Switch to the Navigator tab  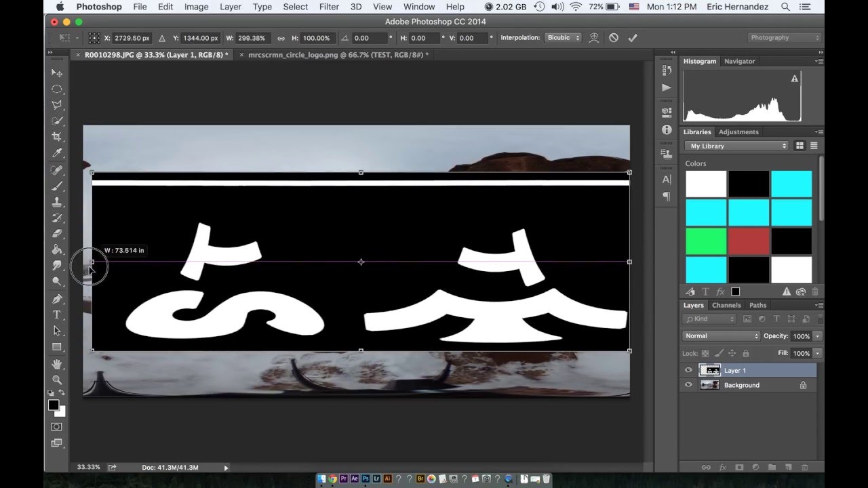(x=739, y=61)
